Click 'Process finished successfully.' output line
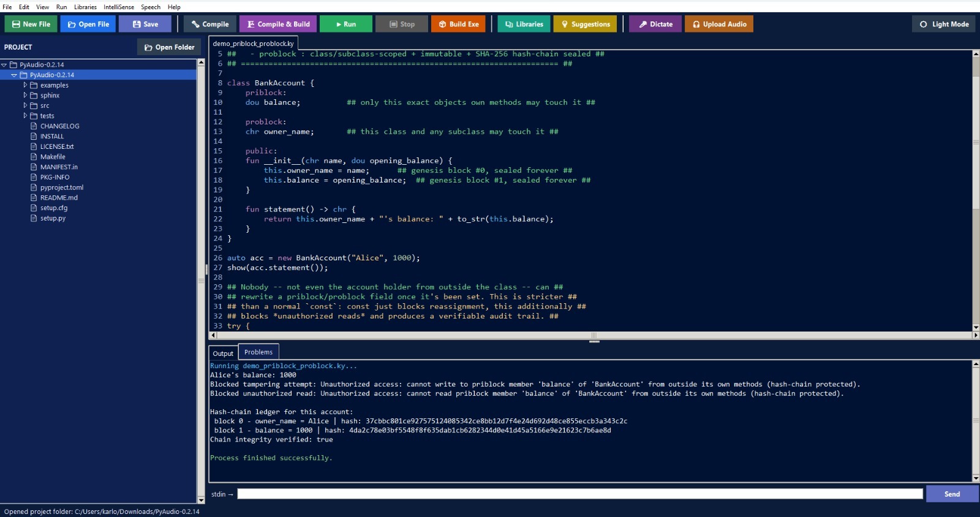Screen dimensions: 980x517 [x=271, y=458]
